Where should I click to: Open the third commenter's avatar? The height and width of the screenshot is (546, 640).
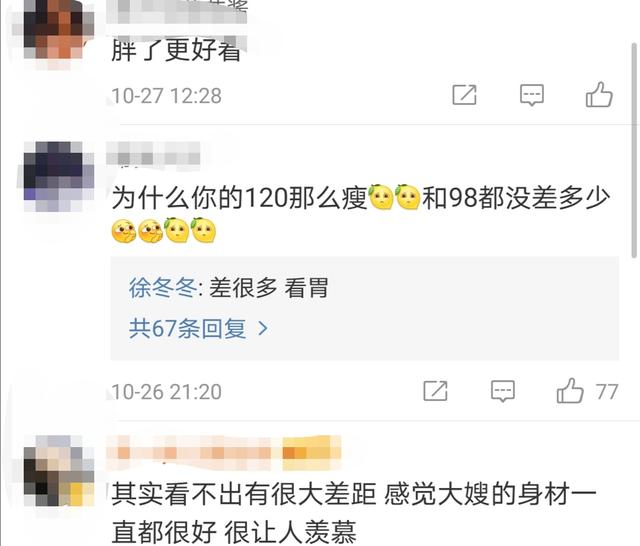(x=57, y=470)
